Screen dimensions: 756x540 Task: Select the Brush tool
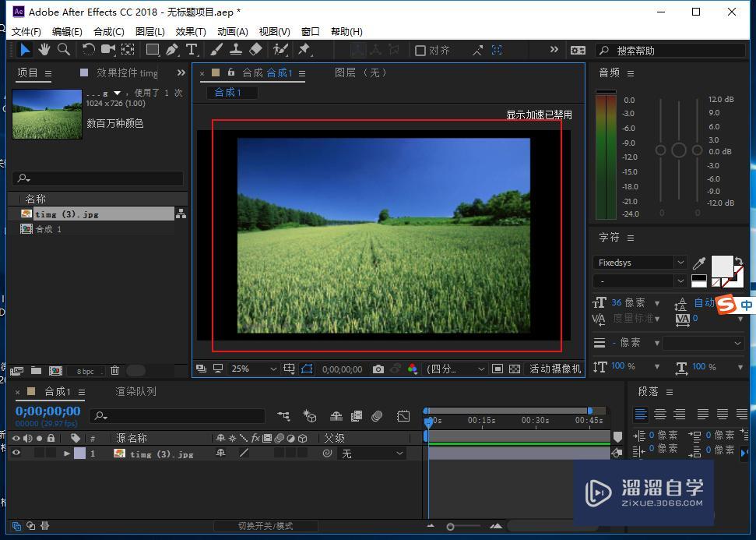coord(216,50)
